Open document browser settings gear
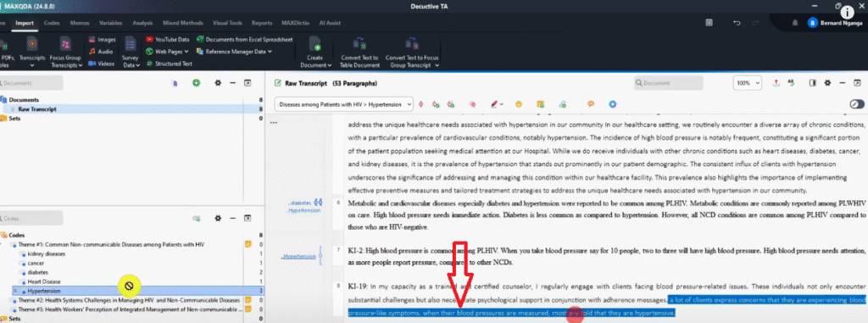 (x=827, y=83)
